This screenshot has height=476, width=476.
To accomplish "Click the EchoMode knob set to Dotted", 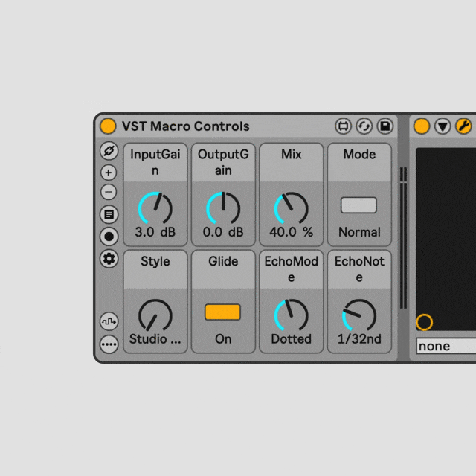I will pyautogui.click(x=291, y=315).
